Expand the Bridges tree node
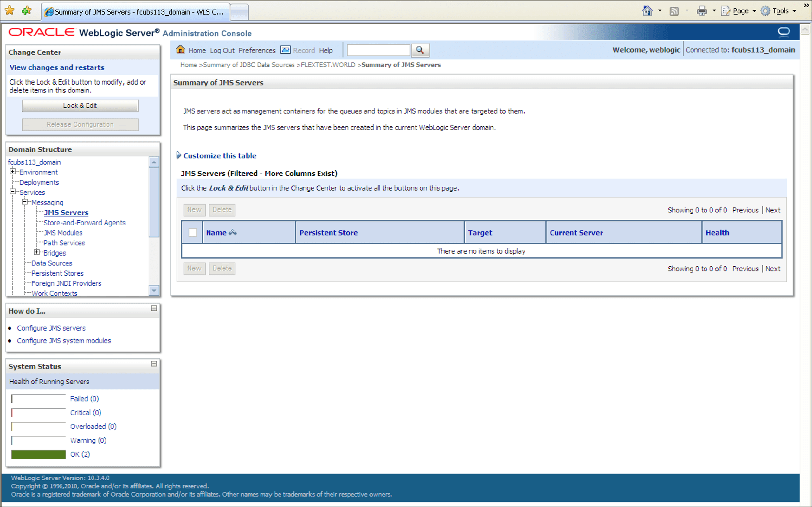Image resolution: width=812 pixels, height=507 pixels. [37, 252]
